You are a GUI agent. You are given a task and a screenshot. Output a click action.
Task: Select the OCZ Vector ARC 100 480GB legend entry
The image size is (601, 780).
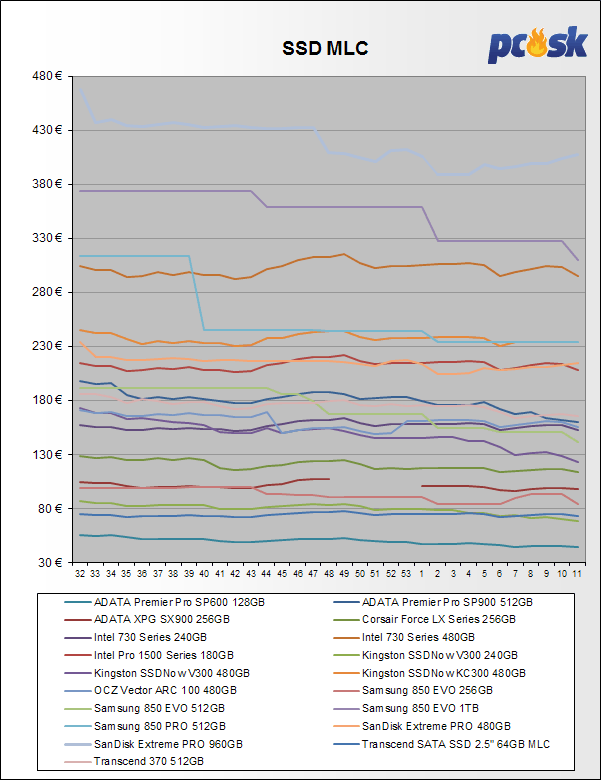[x=151, y=690]
